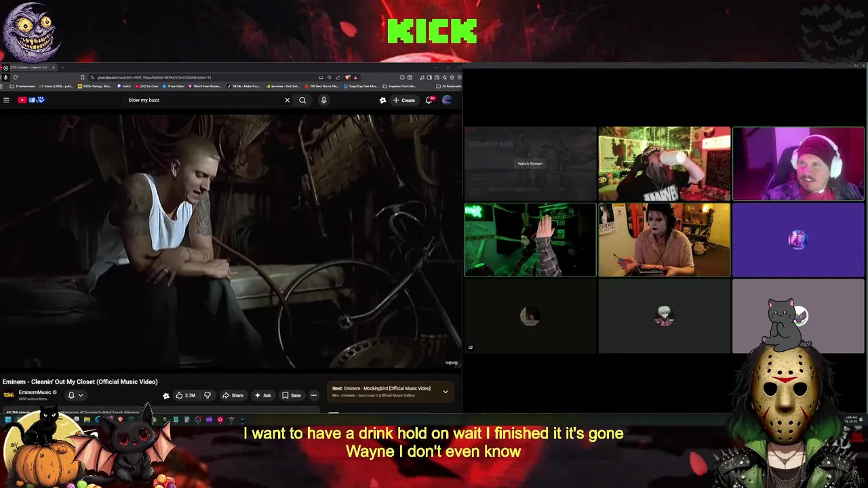Open the Watch Free Movies bookmark
868x488 pixels.
point(205,86)
